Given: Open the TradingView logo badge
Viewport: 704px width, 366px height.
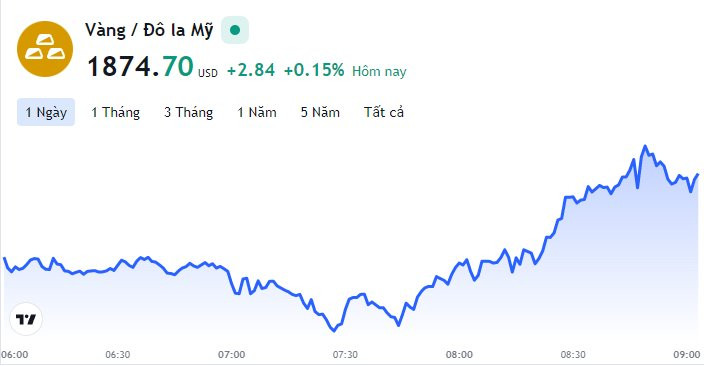Looking at the screenshot, I should pyautogui.click(x=26, y=319).
